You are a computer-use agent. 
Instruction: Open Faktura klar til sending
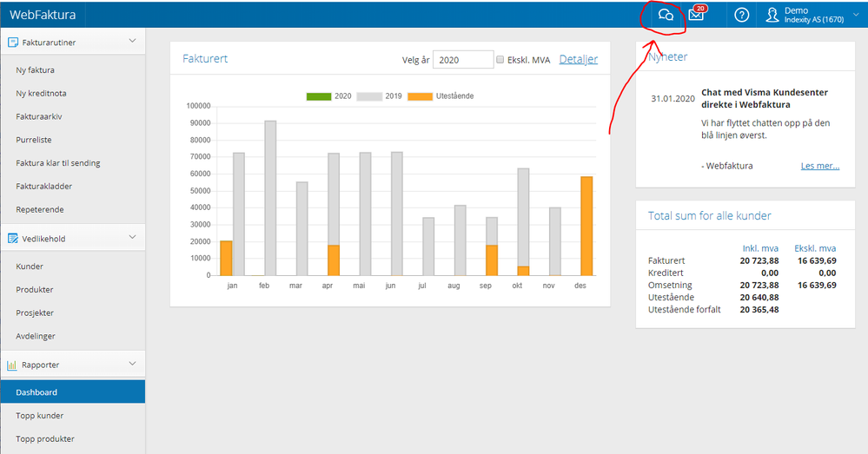tap(58, 163)
